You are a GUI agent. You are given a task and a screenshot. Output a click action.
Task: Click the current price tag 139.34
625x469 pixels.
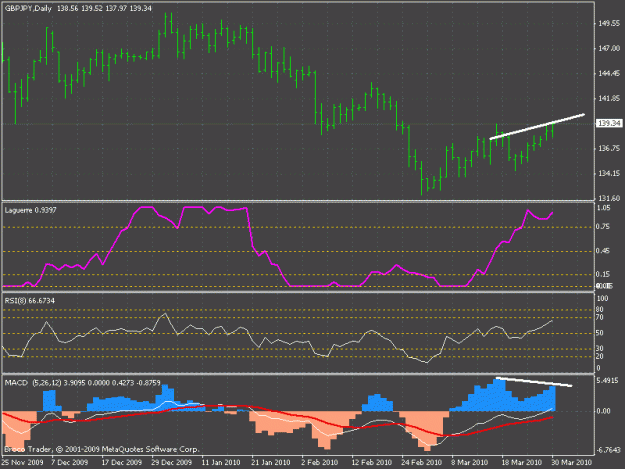tap(609, 124)
